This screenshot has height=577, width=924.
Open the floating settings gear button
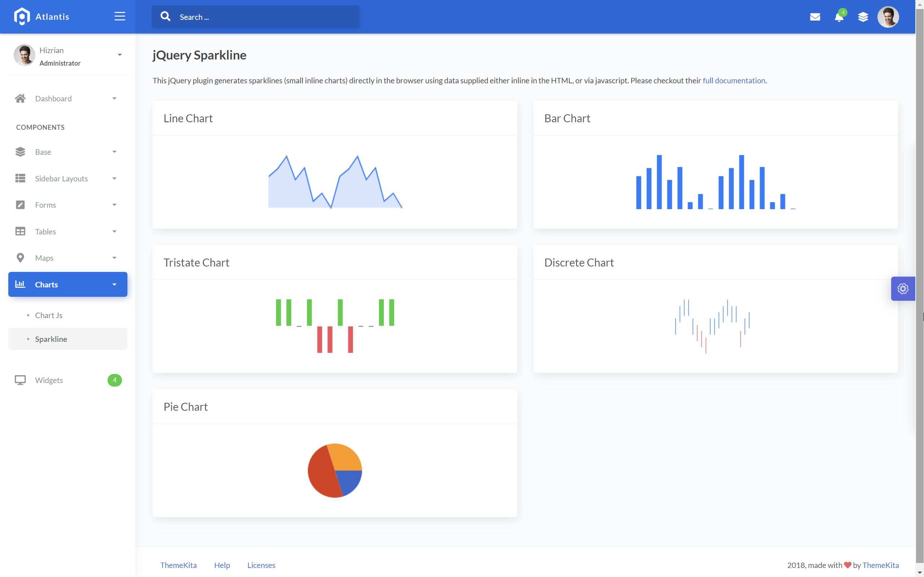tap(903, 288)
